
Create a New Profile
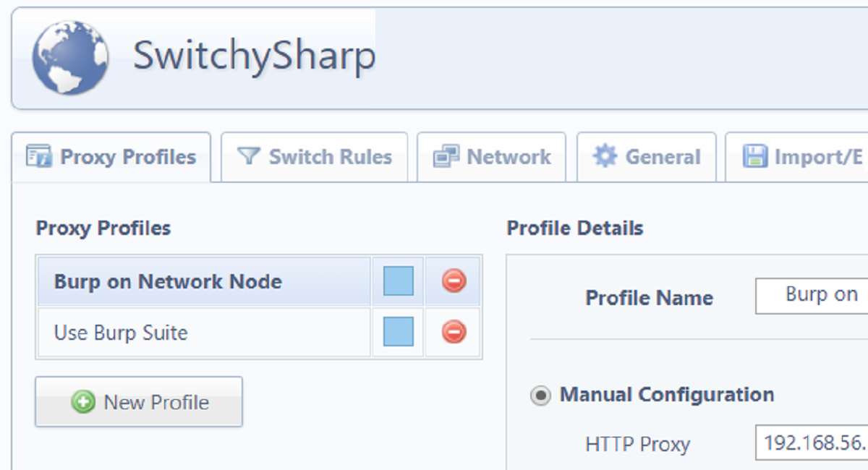(139, 402)
